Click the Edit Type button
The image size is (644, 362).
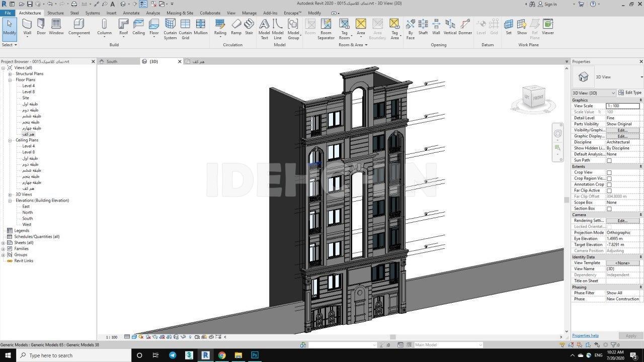tap(629, 93)
